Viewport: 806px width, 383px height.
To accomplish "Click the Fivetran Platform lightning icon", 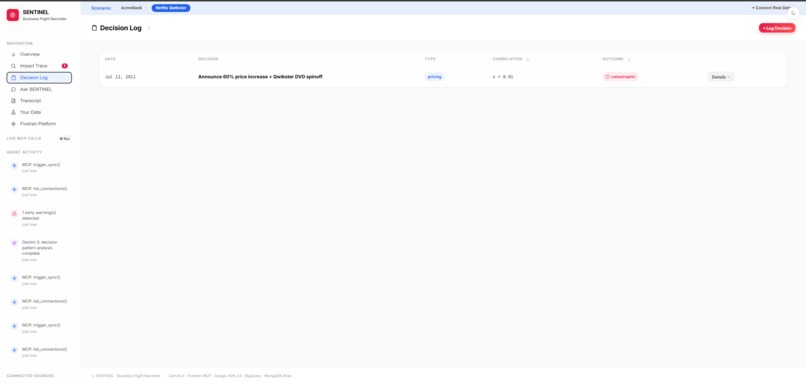I will coord(13,124).
